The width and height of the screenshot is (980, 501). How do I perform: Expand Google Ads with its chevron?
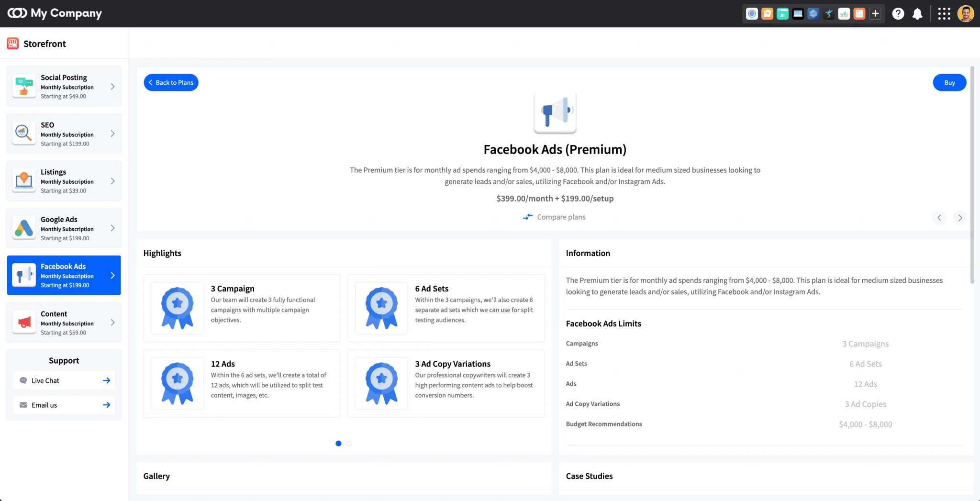coord(112,228)
